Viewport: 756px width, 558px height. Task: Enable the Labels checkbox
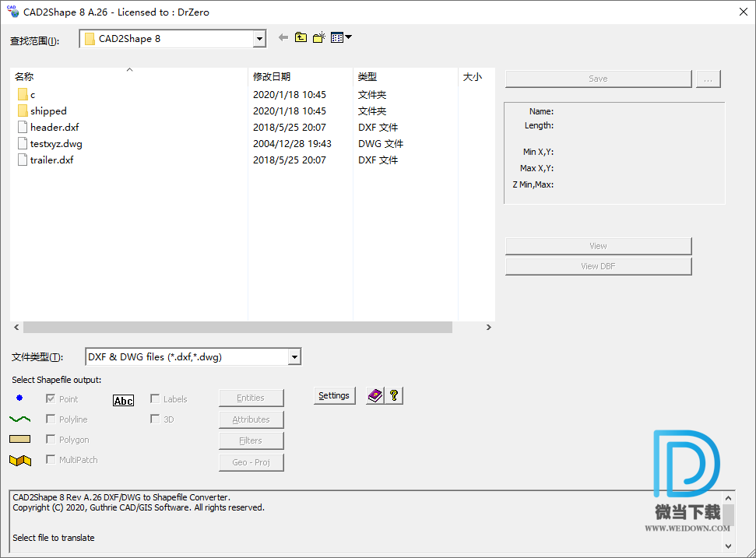pos(155,398)
